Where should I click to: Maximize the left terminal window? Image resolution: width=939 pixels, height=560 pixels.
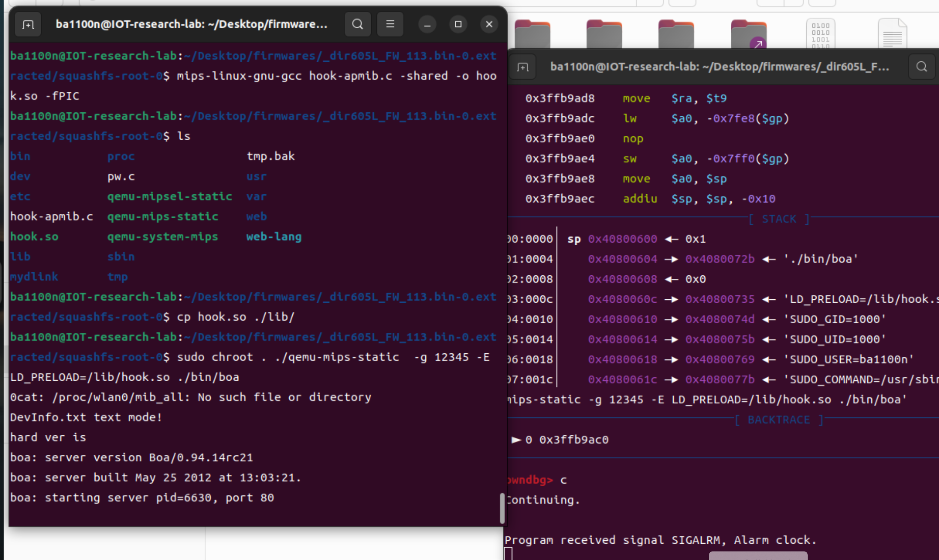pyautogui.click(x=458, y=24)
